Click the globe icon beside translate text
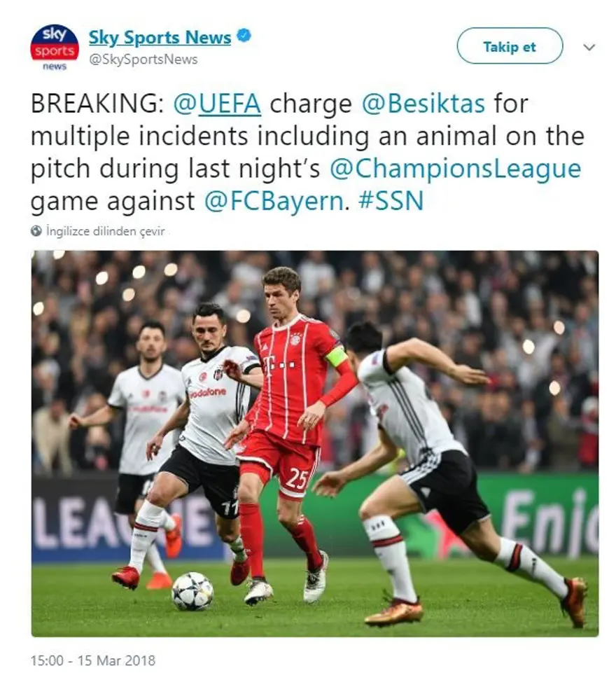This screenshot has height=680, width=616. pyautogui.click(x=36, y=231)
